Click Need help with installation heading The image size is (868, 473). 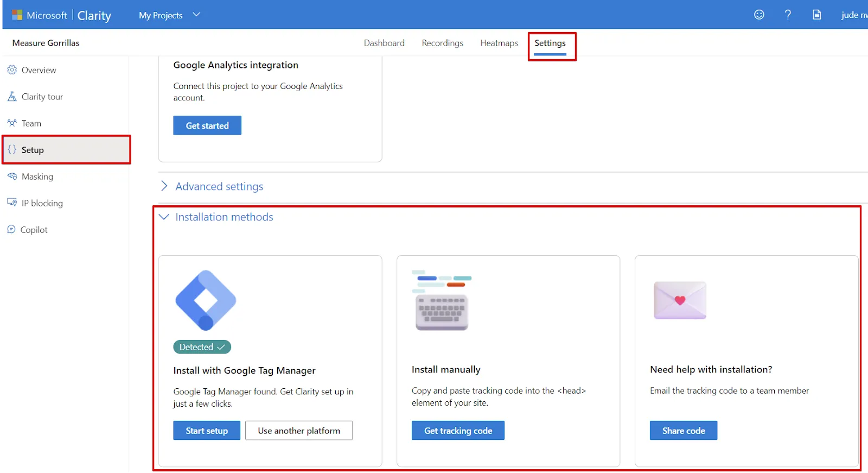711,369
